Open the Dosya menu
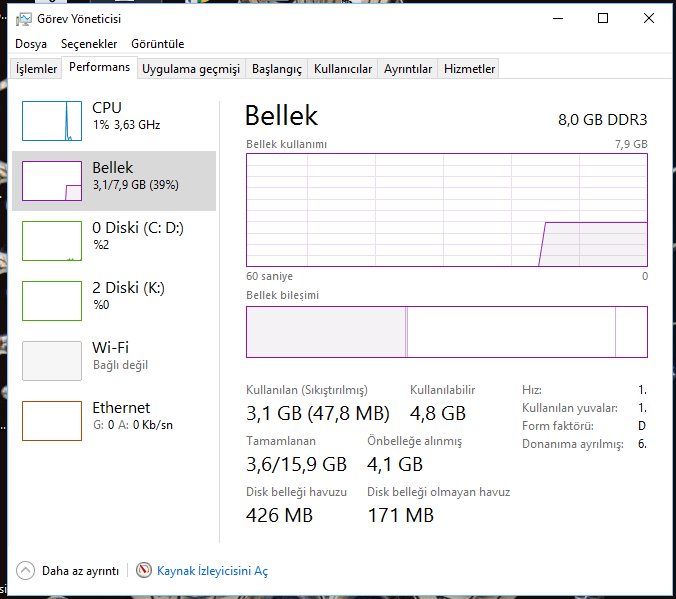676x599 pixels. pyautogui.click(x=31, y=44)
